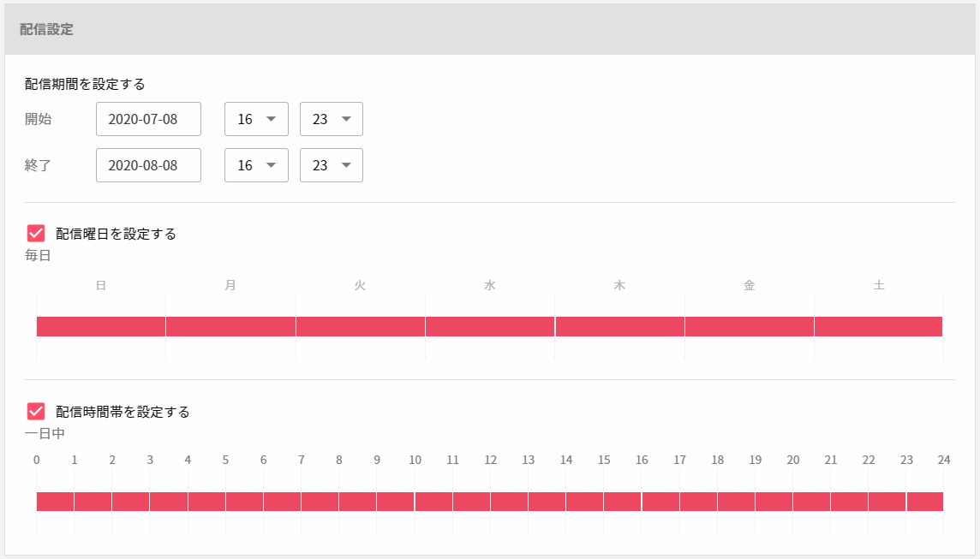Viewport: 980px width, 559px height.
Task: Toggle the Monday (月) delivery bar
Action: pyautogui.click(x=230, y=326)
